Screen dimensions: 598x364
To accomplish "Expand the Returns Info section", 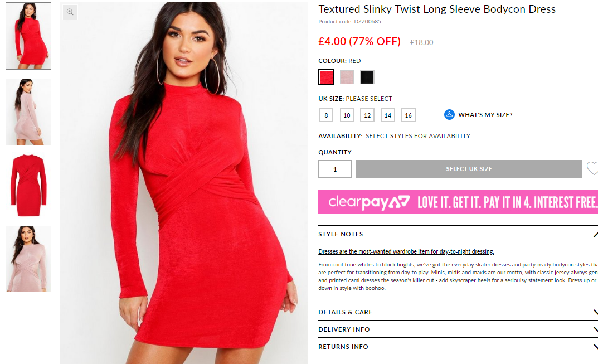I will click(458, 347).
